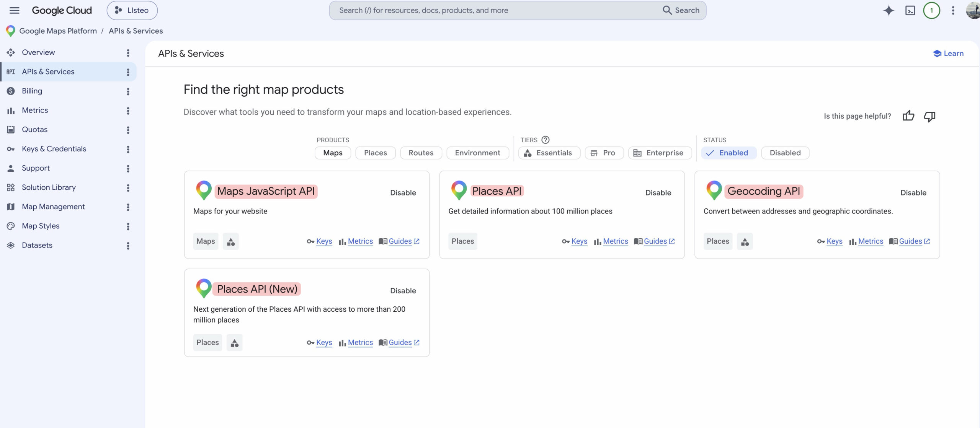980x428 pixels.
Task: Toggle the Routes product filter chip
Action: click(x=421, y=153)
